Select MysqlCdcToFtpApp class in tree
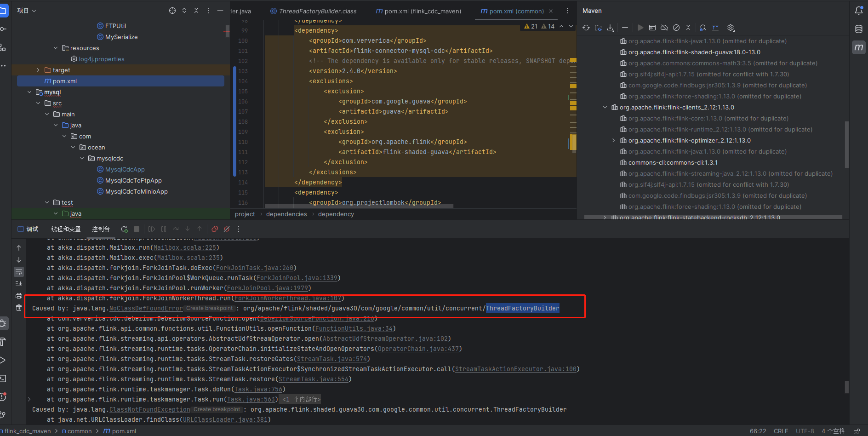Screen dimensions: 868x436 pos(133,180)
